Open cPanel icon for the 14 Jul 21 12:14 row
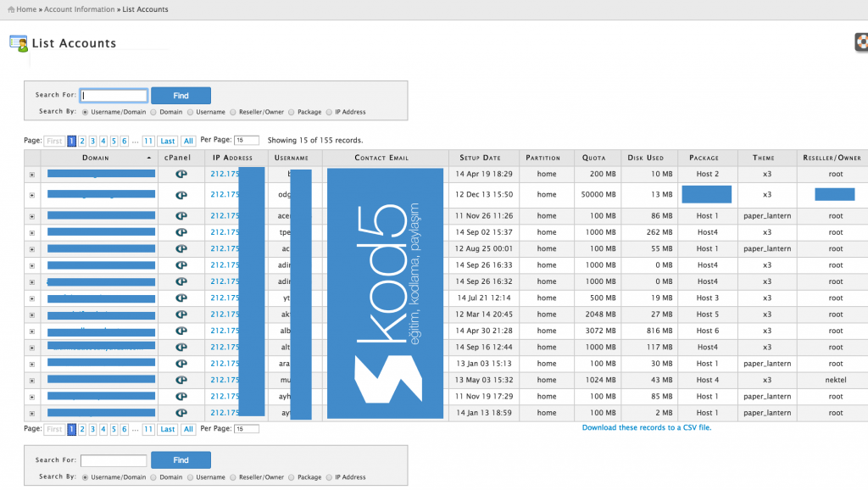The image size is (868, 490). [x=181, y=298]
